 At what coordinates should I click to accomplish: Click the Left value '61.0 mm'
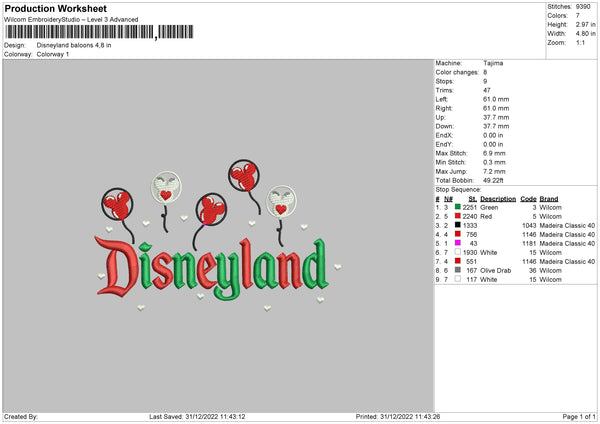496,99
